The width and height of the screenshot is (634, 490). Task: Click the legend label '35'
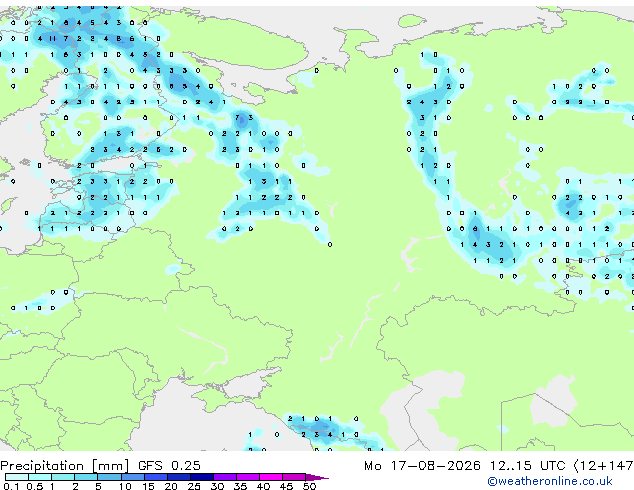(x=240, y=486)
